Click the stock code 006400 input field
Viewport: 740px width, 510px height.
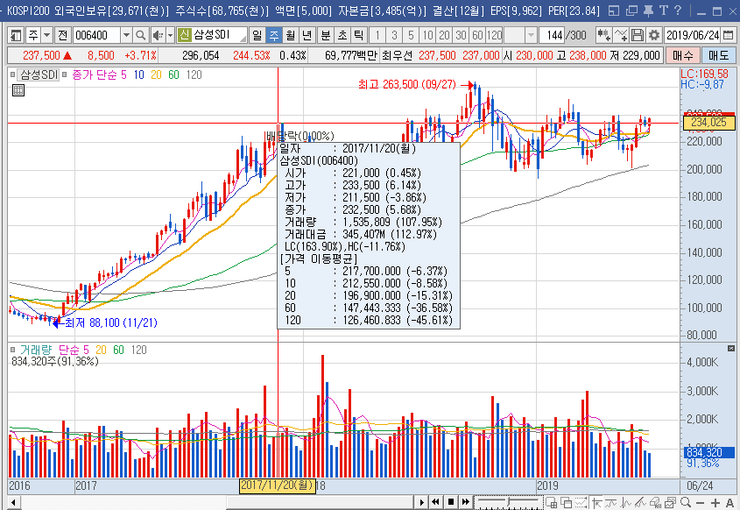(x=97, y=35)
